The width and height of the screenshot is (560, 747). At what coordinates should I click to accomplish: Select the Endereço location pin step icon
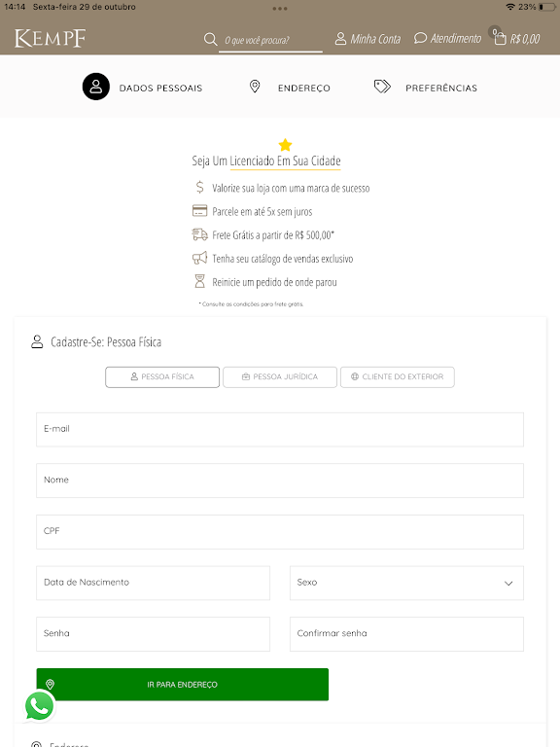(x=255, y=87)
